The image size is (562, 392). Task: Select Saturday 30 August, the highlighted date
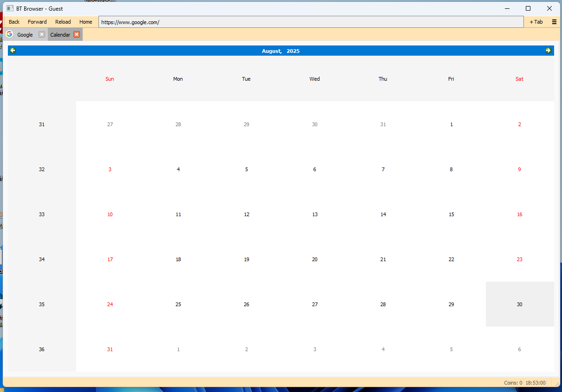pos(520,304)
